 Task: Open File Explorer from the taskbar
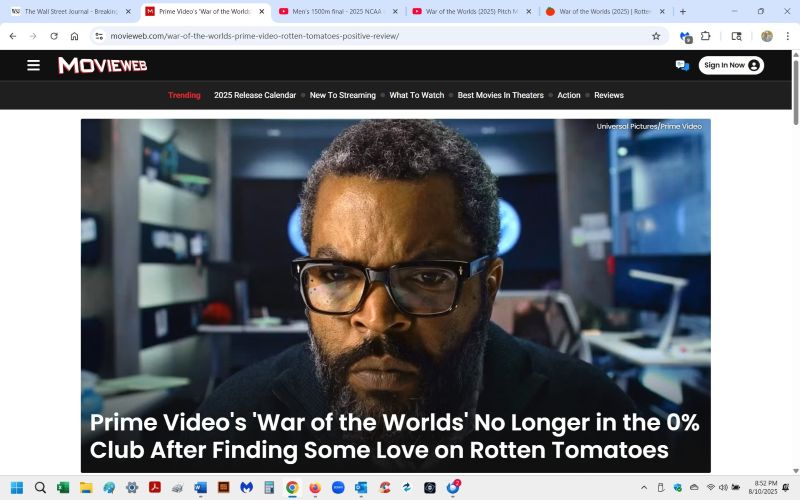(86, 488)
